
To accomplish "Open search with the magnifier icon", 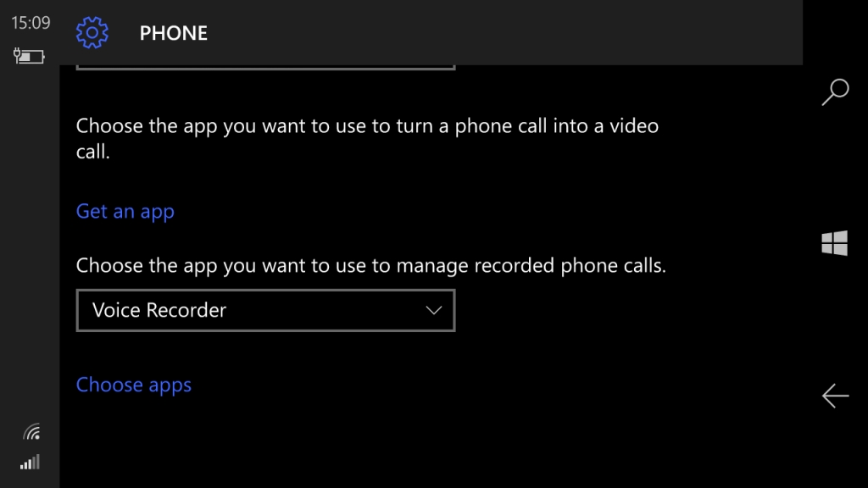I will (x=835, y=91).
